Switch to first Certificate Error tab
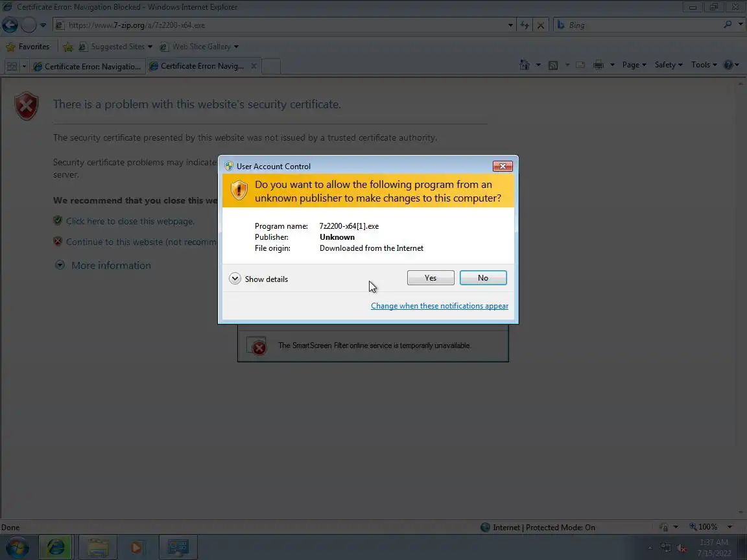 (x=87, y=66)
